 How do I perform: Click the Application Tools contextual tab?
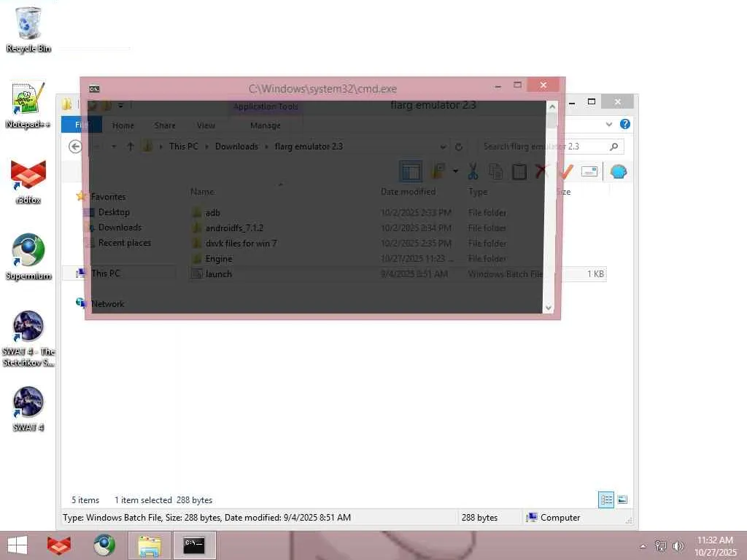coord(266,106)
